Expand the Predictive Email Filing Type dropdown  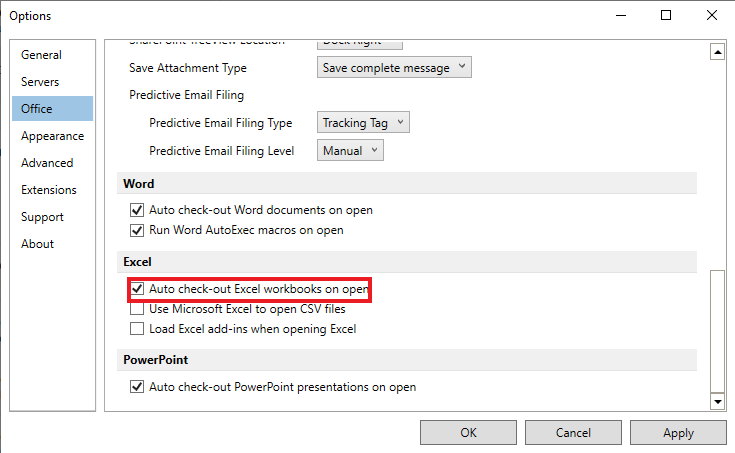pos(363,122)
